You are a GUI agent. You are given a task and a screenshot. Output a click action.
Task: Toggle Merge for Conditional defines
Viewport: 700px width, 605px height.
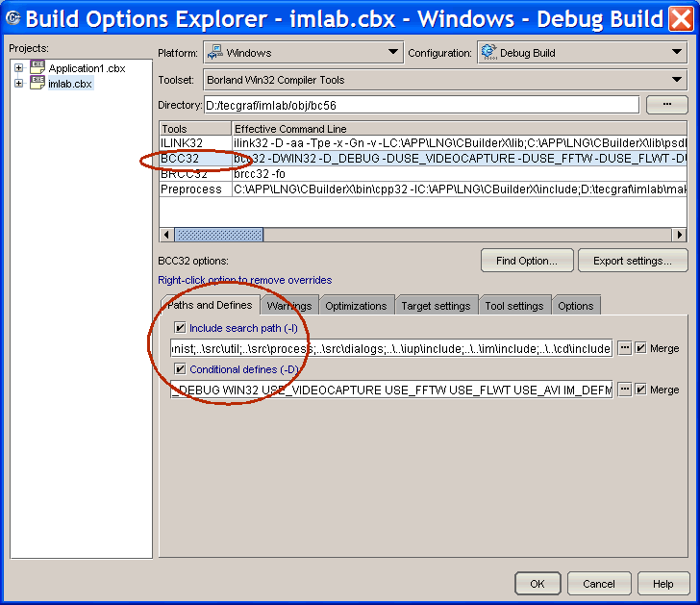pyautogui.click(x=641, y=390)
